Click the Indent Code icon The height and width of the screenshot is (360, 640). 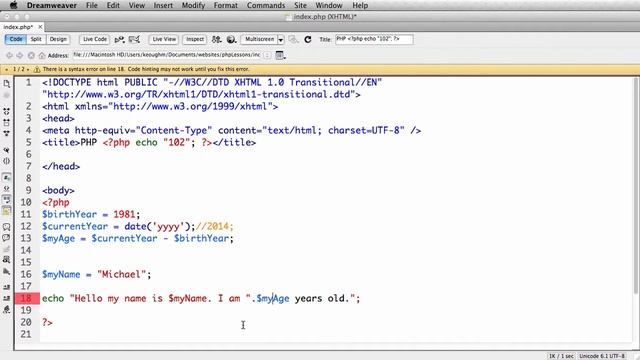click(7, 287)
